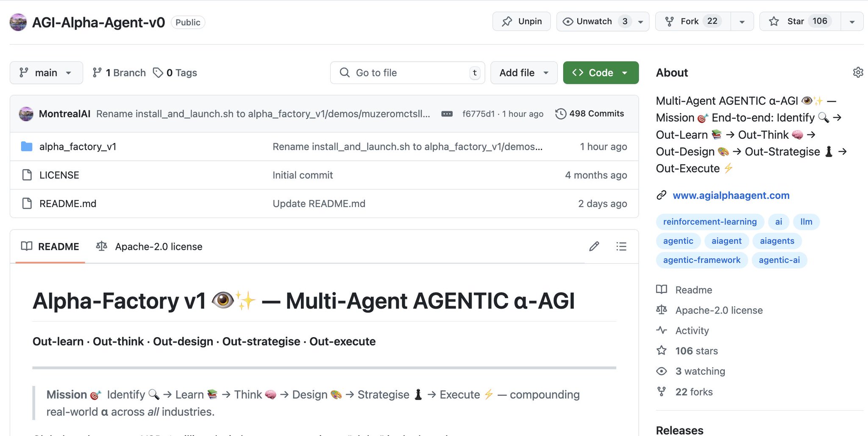The width and height of the screenshot is (868, 436).
Task: Select the llm topic tag
Action: click(x=806, y=222)
